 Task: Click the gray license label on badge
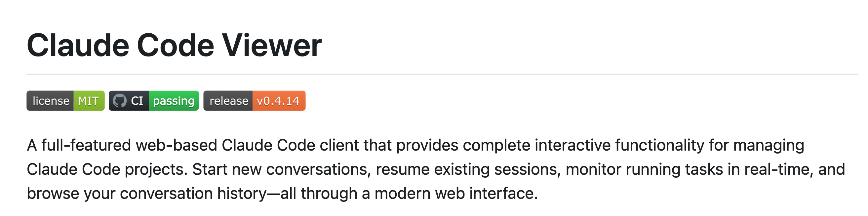pyautogui.click(x=51, y=101)
